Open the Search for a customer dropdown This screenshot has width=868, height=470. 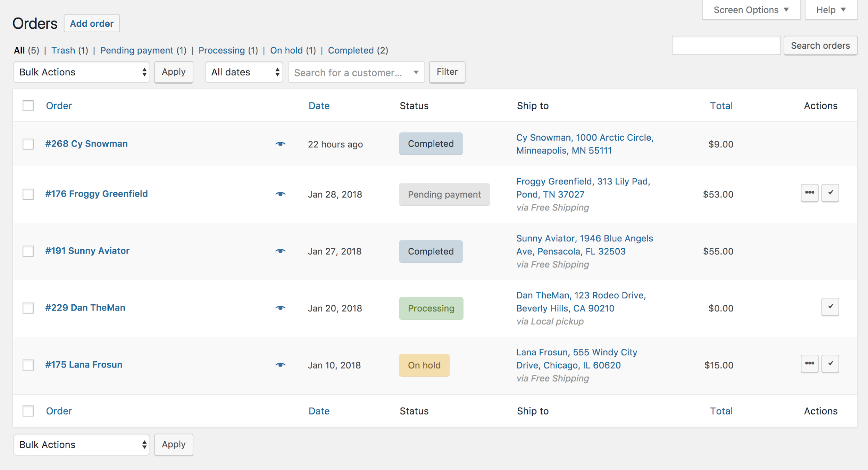click(x=357, y=72)
